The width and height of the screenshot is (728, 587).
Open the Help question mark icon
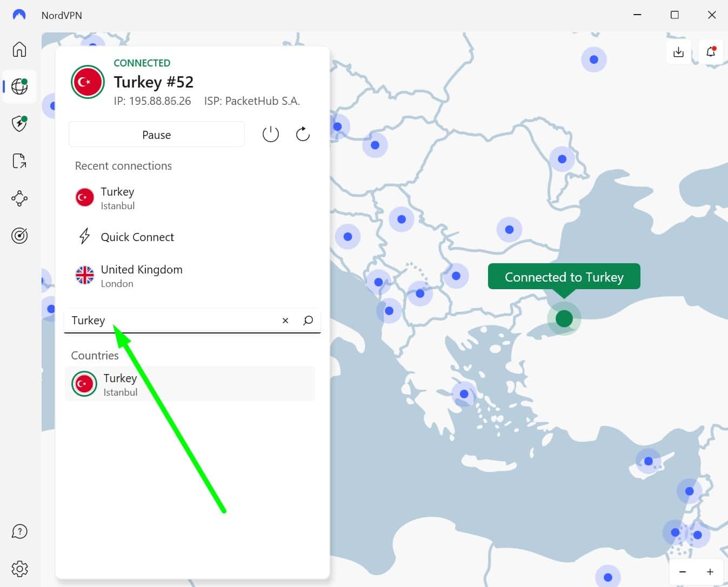point(19,532)
